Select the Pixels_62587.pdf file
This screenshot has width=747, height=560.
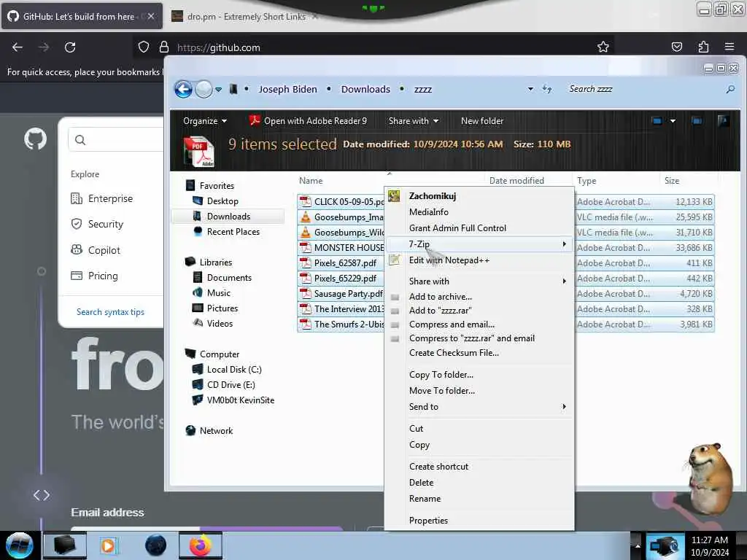pos(341,262)
